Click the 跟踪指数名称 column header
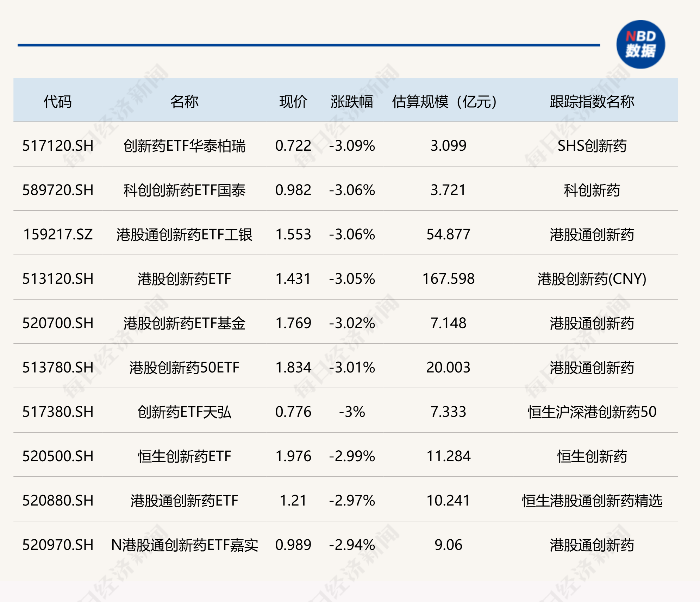Image resolution: width=700 pixels, height=602 pixels. 592,101
